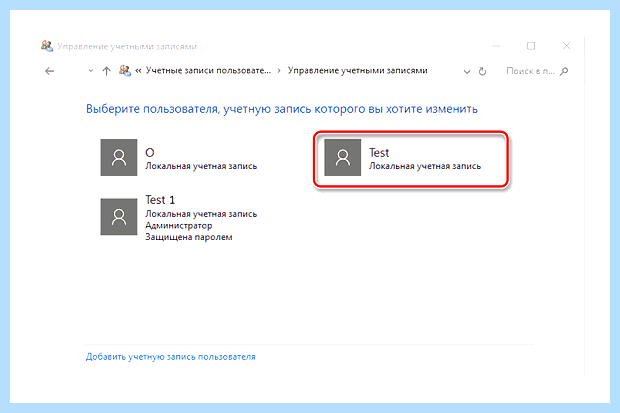Maximize the account management window
620x413 pixels.
click(x=531, y=46)
